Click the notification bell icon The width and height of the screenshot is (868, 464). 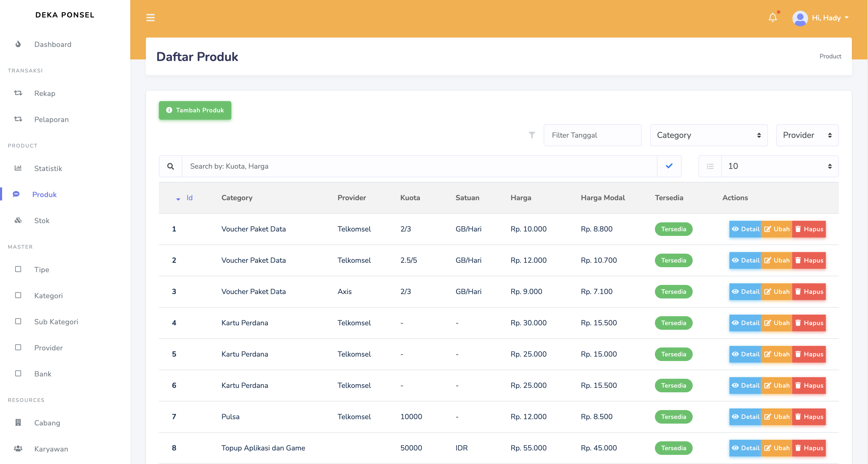pyautogui.click(x=773, y=17)
